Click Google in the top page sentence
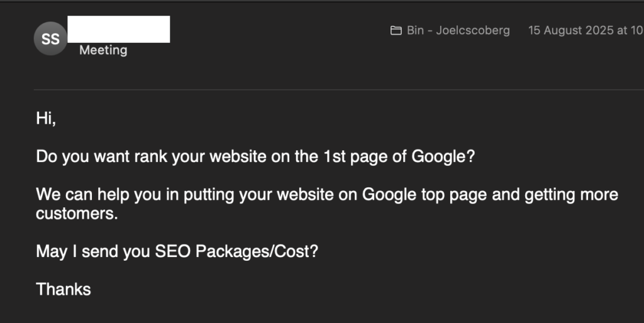The height and width of the screenshot is (323, 644). point(389,195)
